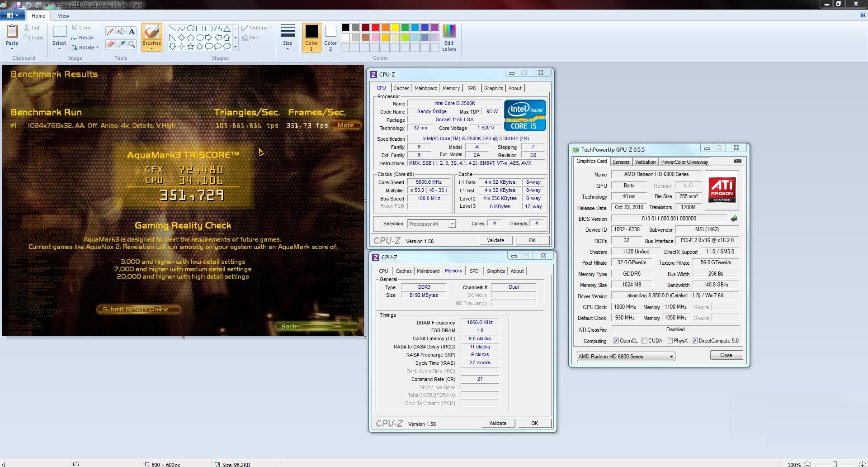868x467 pixels.
Task: Select the Text tool
Action: pyautogui.click(x=132, y=31)
